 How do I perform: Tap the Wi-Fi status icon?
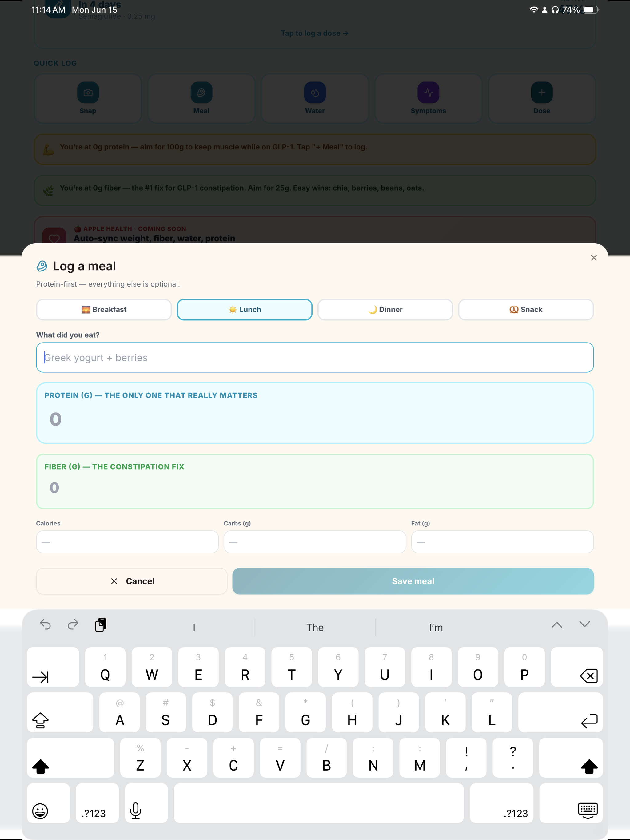click(534, 10)
